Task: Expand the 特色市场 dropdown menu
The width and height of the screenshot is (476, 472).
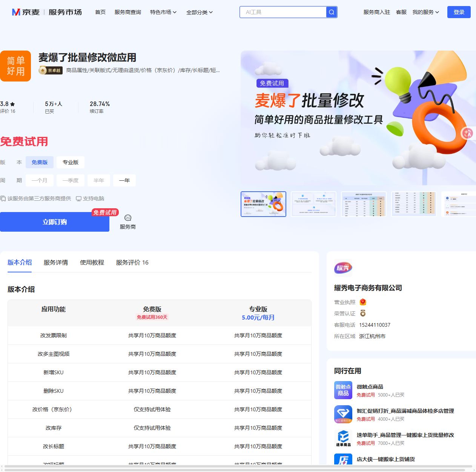Action: coord(163,12)
